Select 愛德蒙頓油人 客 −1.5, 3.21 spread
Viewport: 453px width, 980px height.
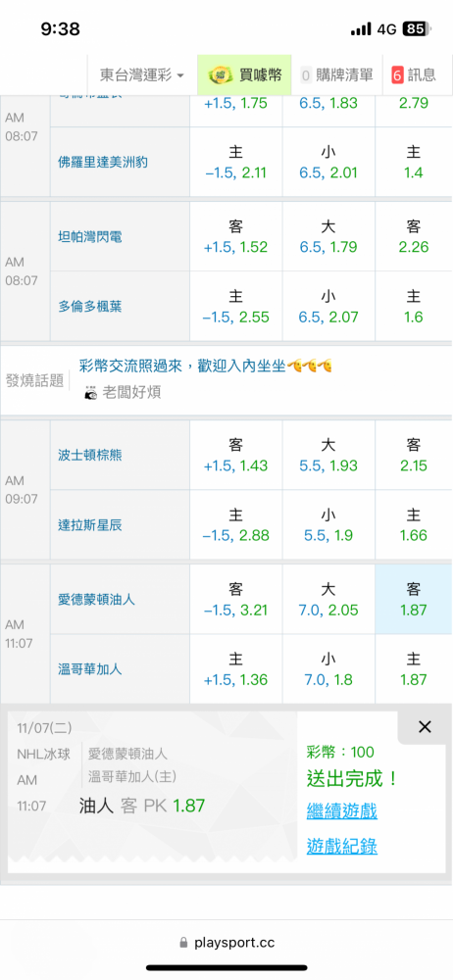(x=236, y=600)
